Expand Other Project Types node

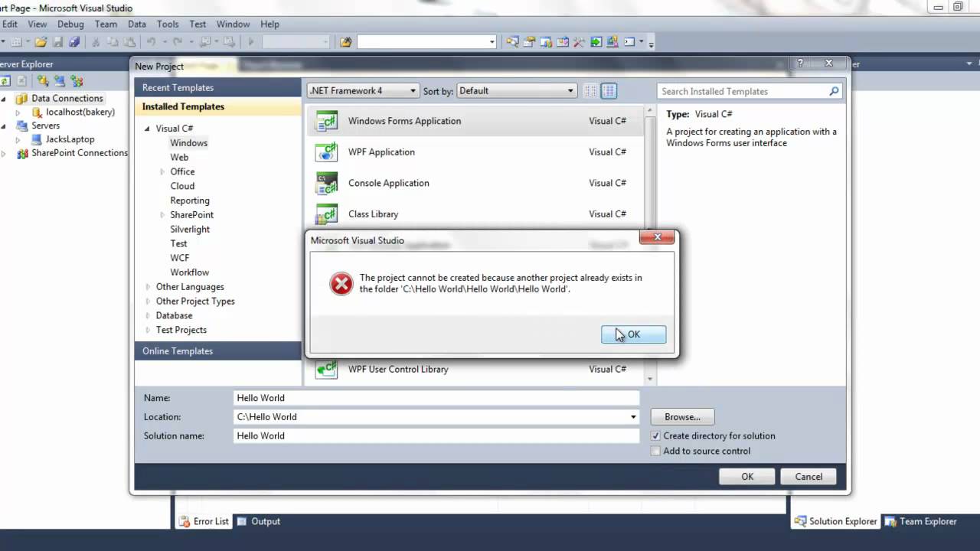coord(148,301)
